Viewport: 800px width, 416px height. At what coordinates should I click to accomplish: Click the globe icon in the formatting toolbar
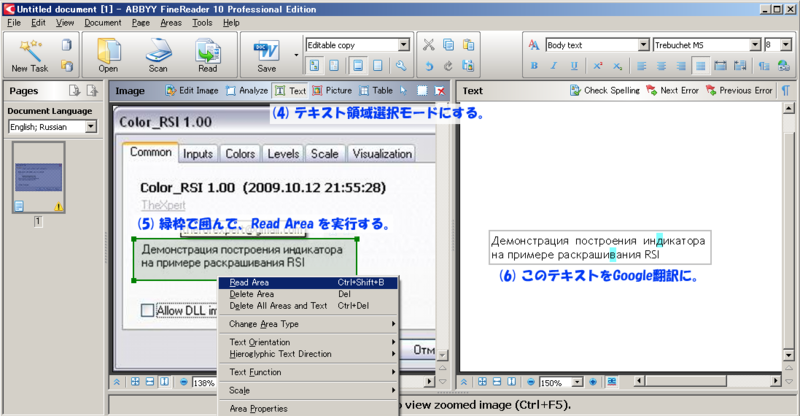(x=784, y=66)
